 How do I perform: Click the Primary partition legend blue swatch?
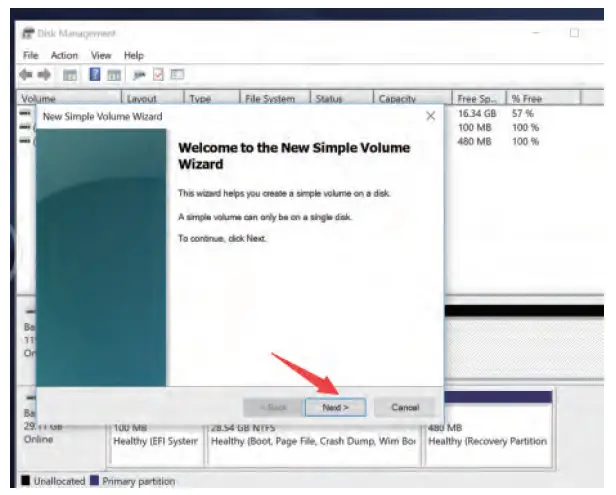coord(94,480)
